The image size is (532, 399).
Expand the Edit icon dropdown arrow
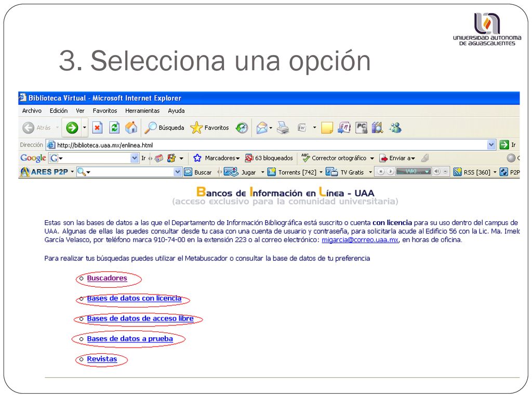(314, 128)
